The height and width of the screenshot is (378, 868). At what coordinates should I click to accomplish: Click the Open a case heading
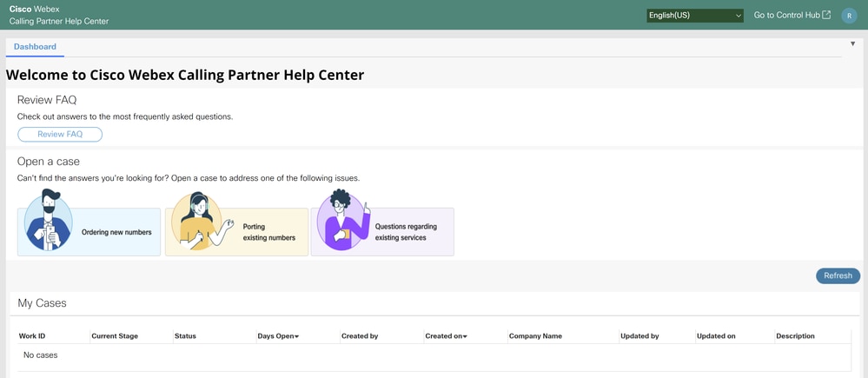coord(49,162)
